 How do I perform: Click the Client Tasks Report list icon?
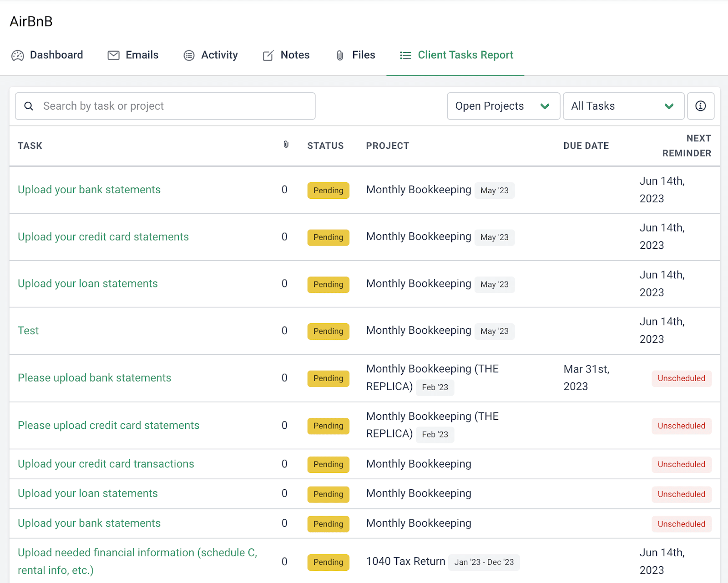[x=405, y=55]
